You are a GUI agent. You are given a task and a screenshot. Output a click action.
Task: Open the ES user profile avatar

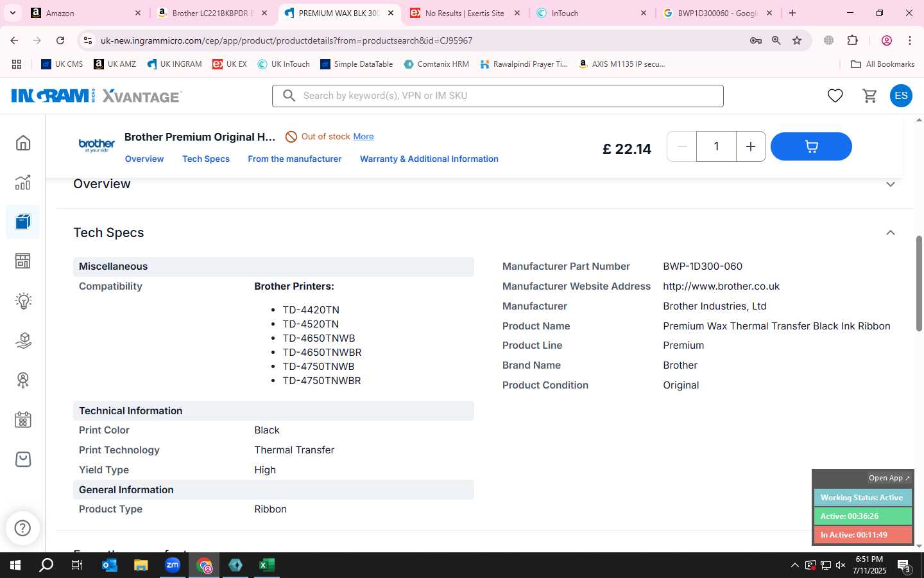tap(901, 96)
